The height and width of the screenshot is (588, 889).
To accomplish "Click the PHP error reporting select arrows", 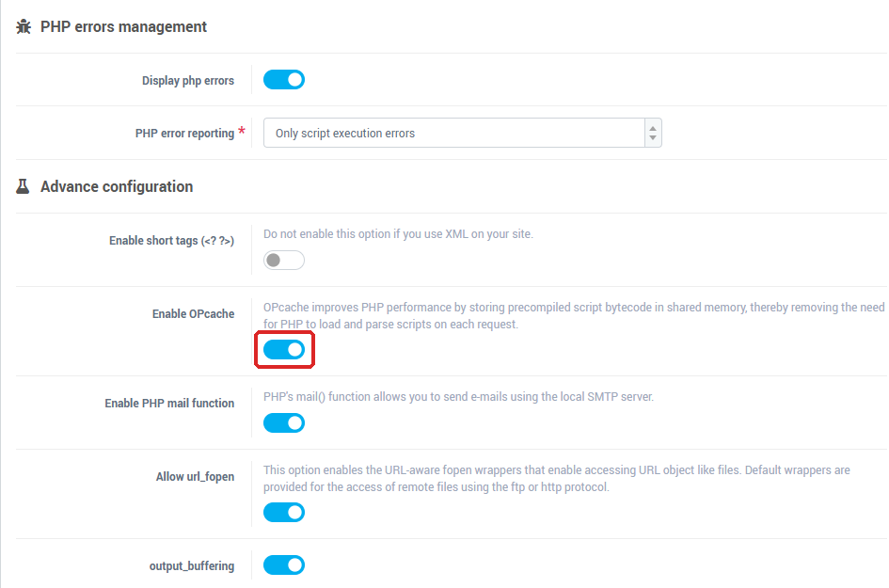I will (x=653, y=133).
